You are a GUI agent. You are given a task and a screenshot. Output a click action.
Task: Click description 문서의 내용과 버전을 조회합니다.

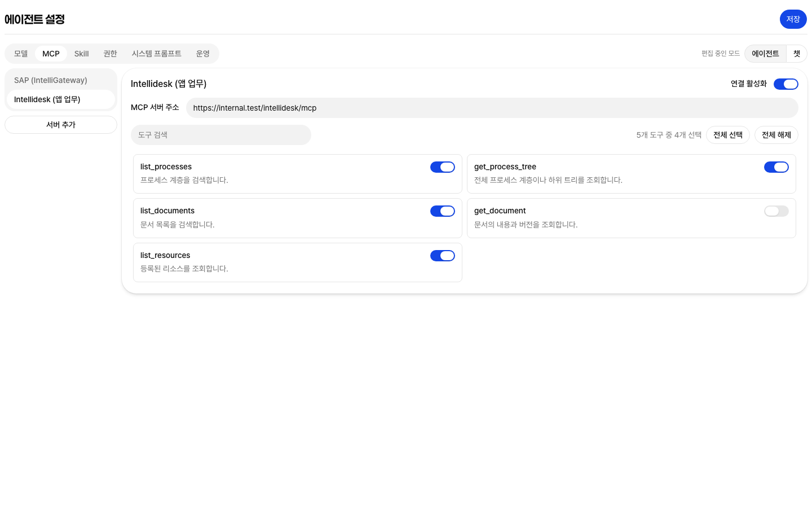(526, 225)
